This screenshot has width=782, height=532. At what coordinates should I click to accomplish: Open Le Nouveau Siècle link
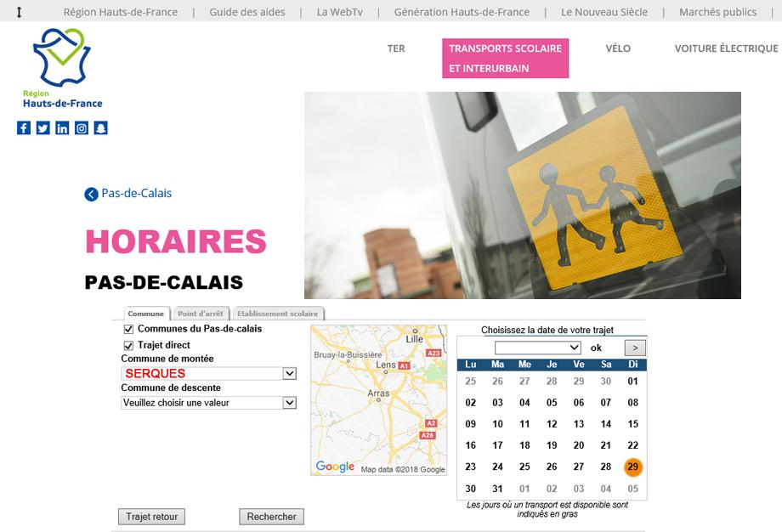tap(604, 12)
